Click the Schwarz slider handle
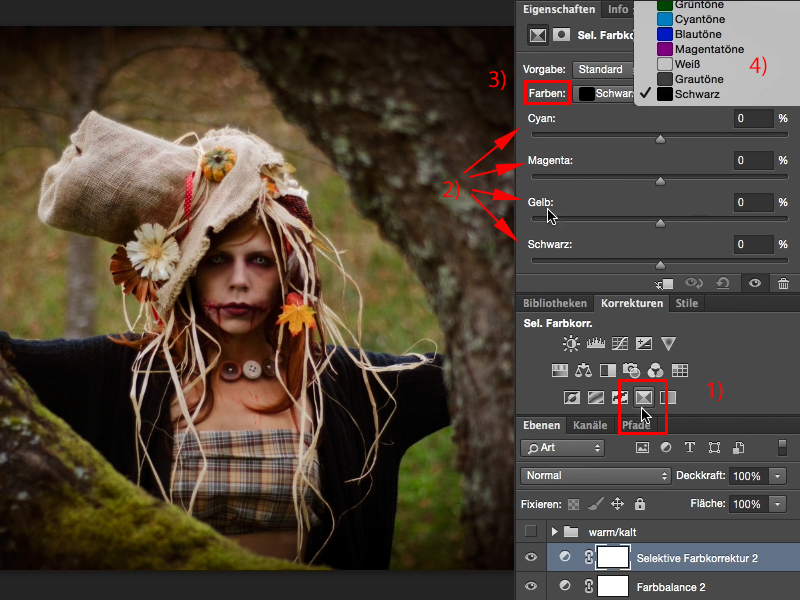 (x=660, y=264)
